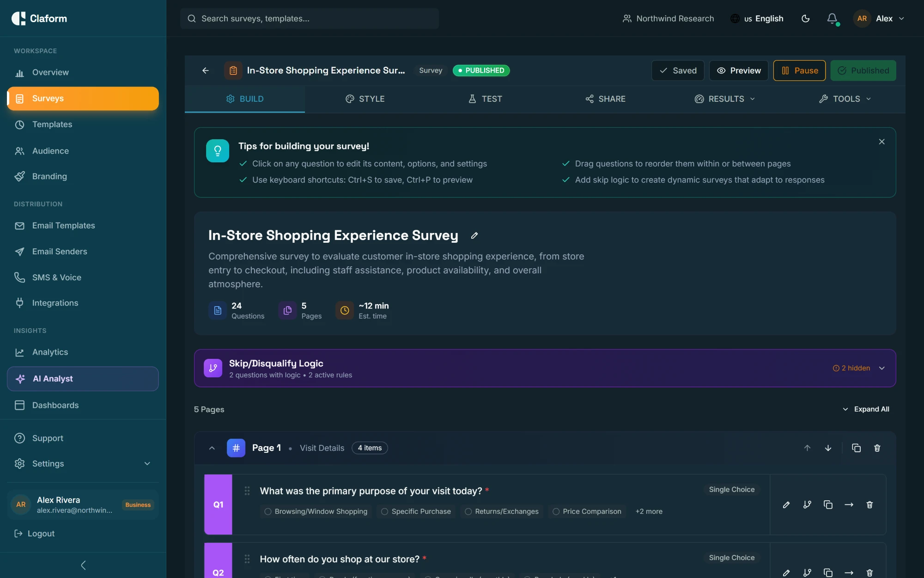Click the Dashboards panel icon
Viewport: 924px width, 578px height.
tap(19, 405)
